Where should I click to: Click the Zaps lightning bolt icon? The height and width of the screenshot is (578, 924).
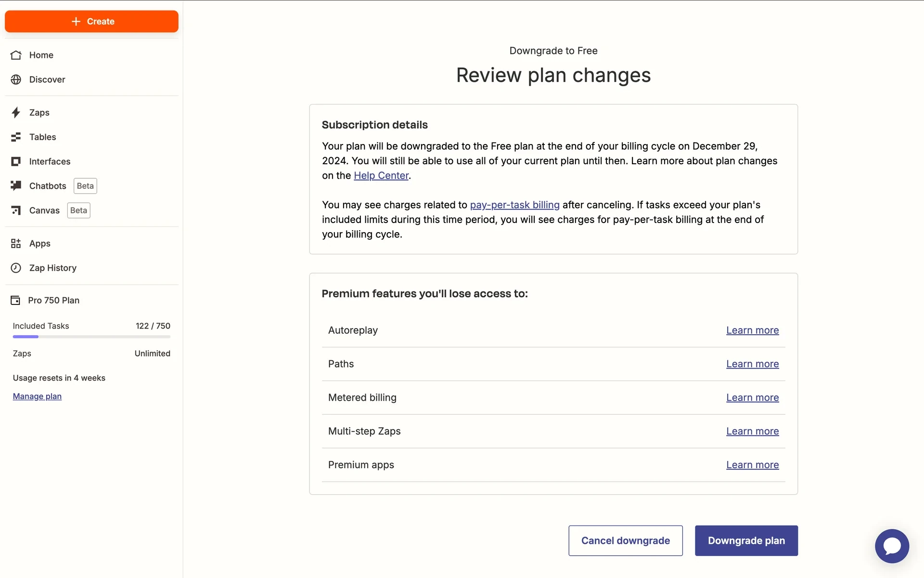click(x=16, y=112)
